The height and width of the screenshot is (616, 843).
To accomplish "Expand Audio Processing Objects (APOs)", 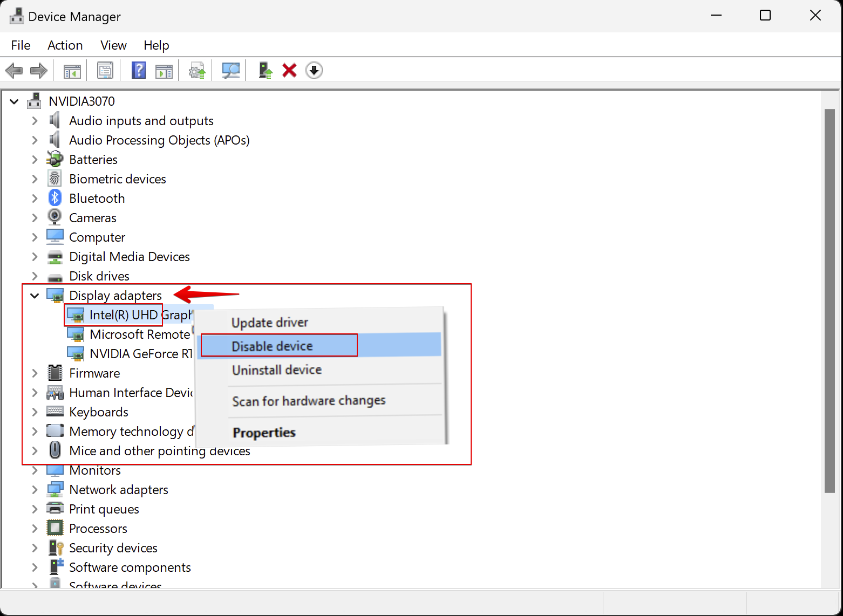I will coord(35,140).
